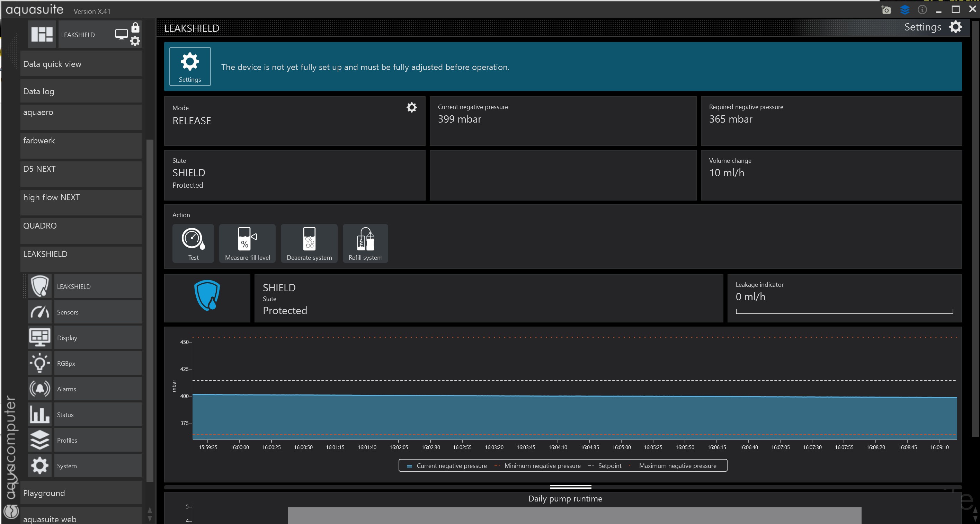Open sidebar gear below the padlock
980x524 pixels.
[x=135, y=41]
